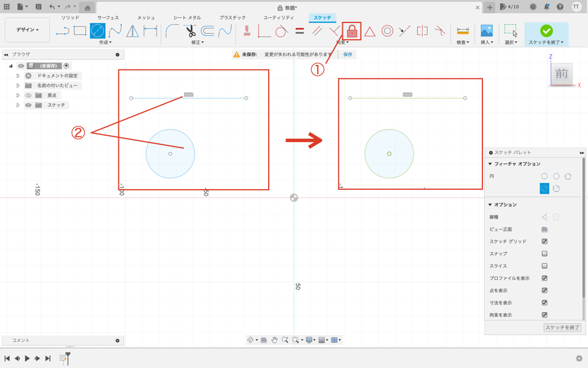Click the sketch palette vertical scrollbar

click(583, 229)
